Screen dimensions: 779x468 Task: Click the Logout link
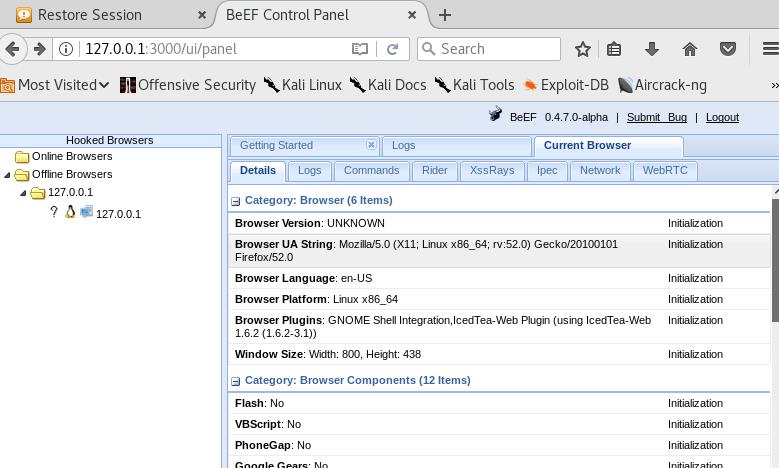pos(722,117)
